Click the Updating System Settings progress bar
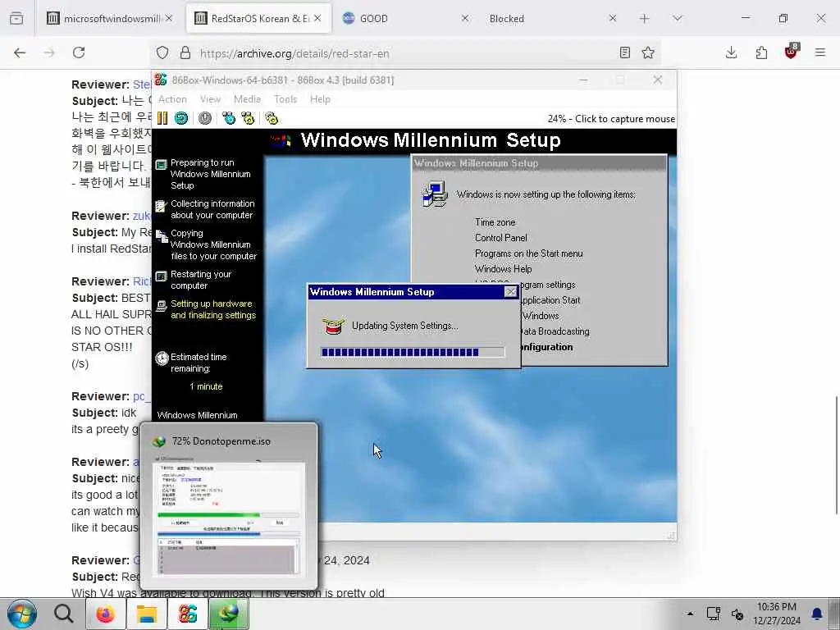840x630 pixels. 413,352
